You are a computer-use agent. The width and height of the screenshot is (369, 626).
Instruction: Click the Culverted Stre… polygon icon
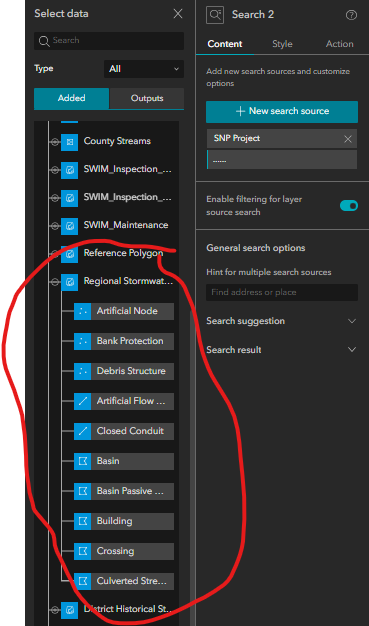[83, 581]
